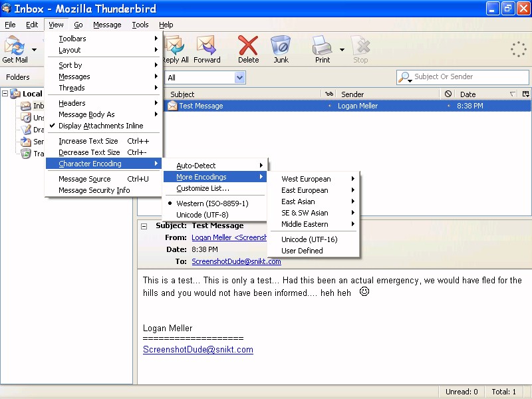Image resolution: width=532 pixels, height=399 pixels.
Task: Open the Go menu
Action: 78,25
